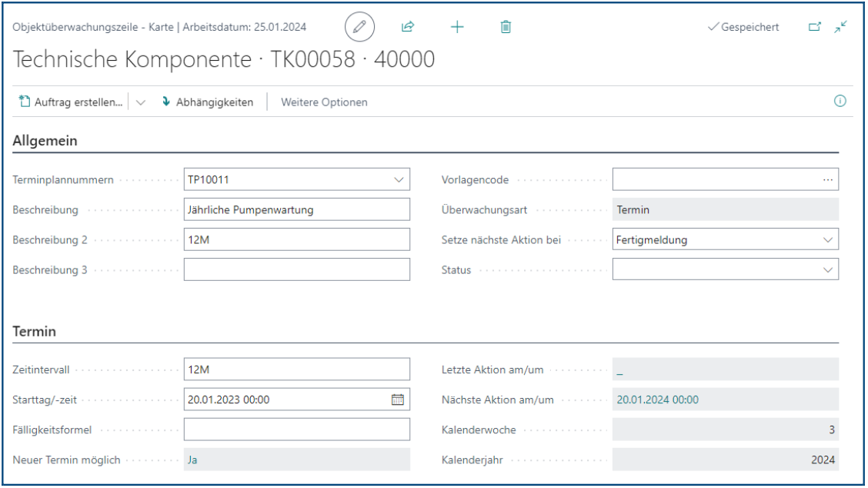Open Weitere Optionen menu
This screenshot has height=488, width=868.
(x=325, y=102)
